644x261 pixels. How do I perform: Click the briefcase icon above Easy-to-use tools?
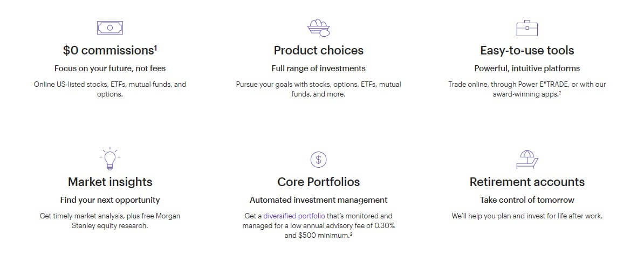click(x=527, y=28)
